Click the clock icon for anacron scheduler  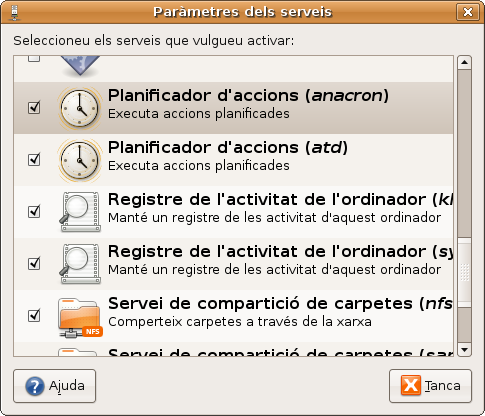pos(80,108)
